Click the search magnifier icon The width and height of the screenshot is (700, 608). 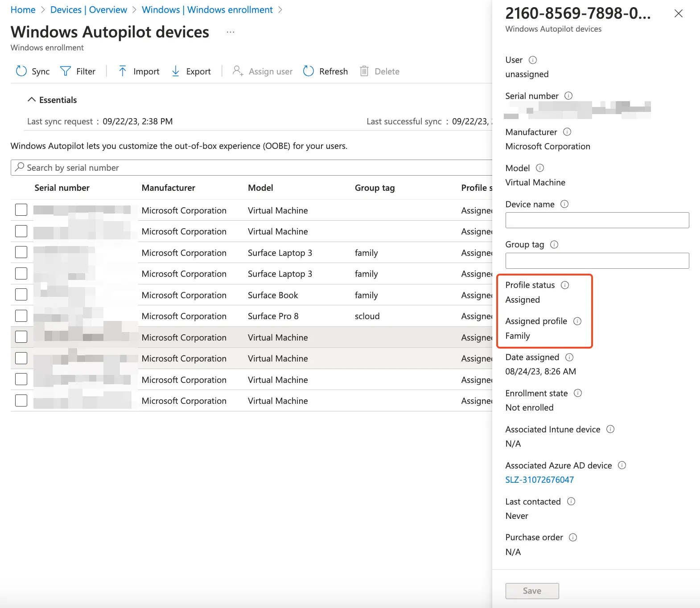(x=19, y=167)
